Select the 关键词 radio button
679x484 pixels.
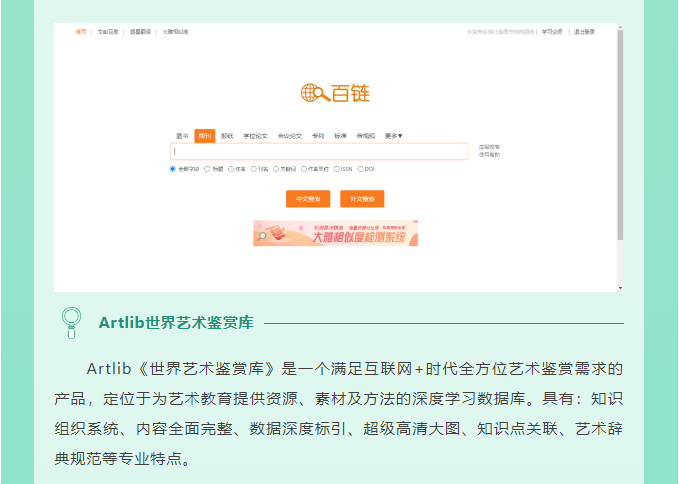click(276, 169)
